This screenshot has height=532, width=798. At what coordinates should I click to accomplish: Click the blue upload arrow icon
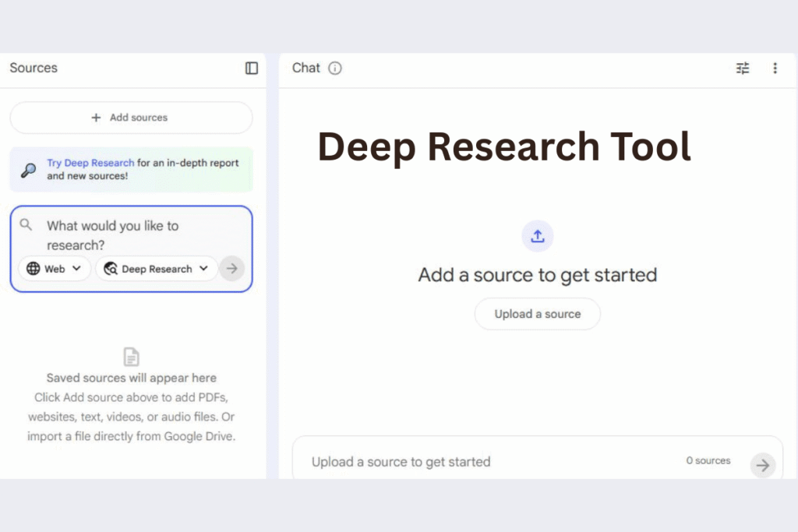(538, 236)
